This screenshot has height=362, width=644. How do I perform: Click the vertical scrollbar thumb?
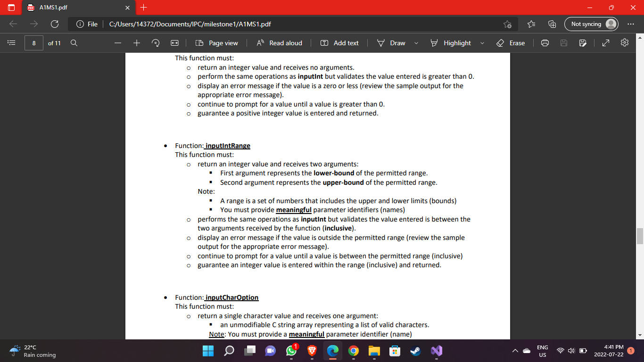tap(640, 236)
